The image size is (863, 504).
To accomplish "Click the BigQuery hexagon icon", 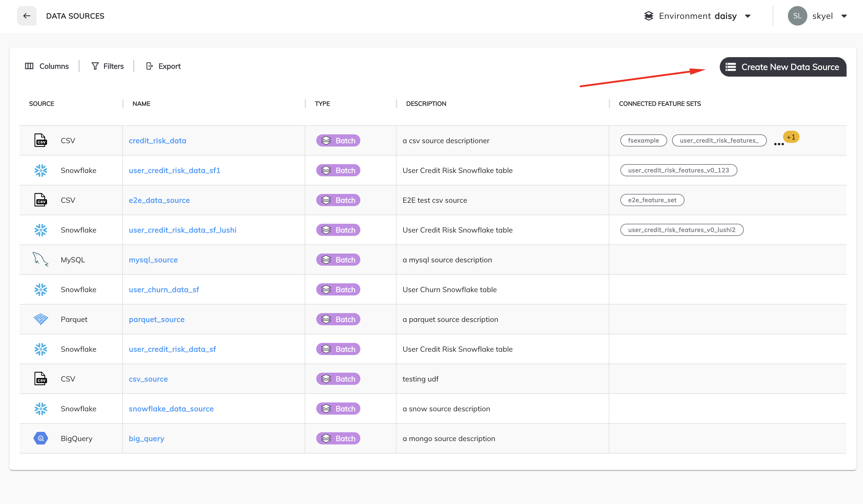I will pyautogui.click(x=40, y=438).
